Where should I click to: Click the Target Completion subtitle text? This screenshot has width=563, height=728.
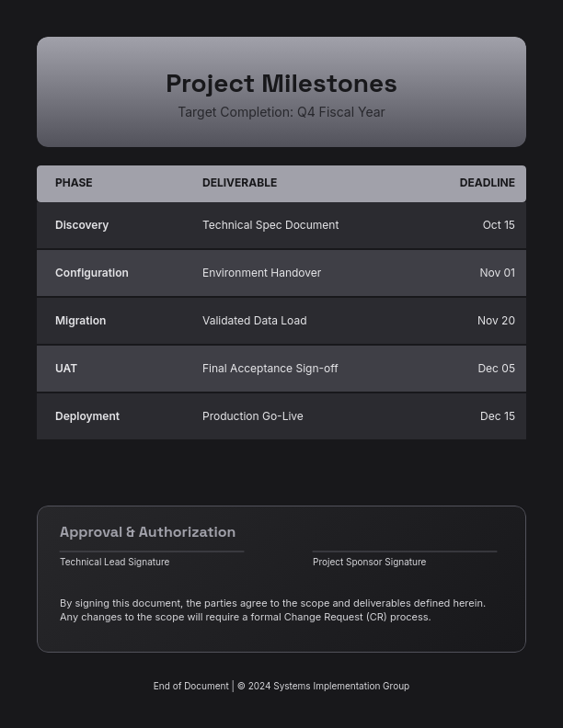pyautogui.click(x=281, y=112)
